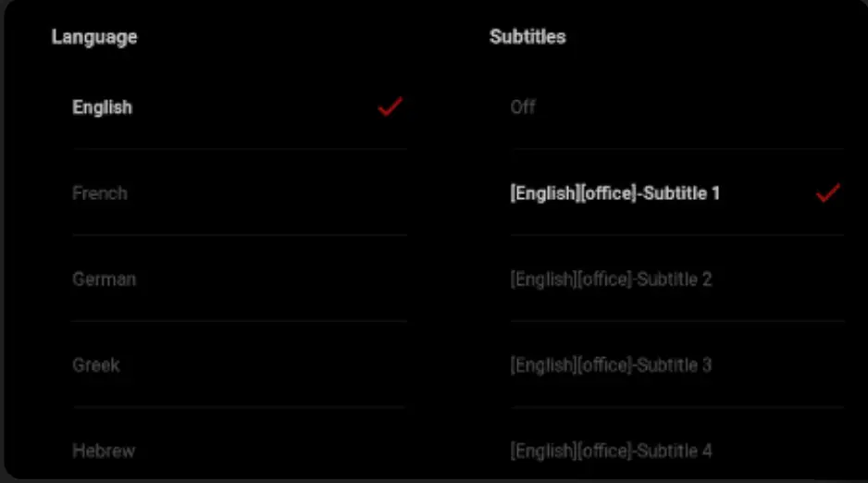This screenshot has width=868, height=483.
Task: Click empty check area on German row
Action: tap(391, 279)
